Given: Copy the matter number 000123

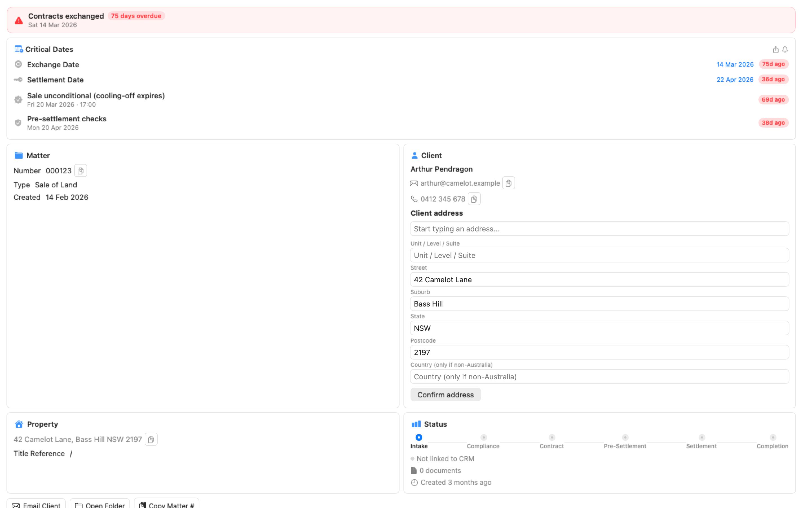Looking at the screenshot, I should tap(81, 171).
